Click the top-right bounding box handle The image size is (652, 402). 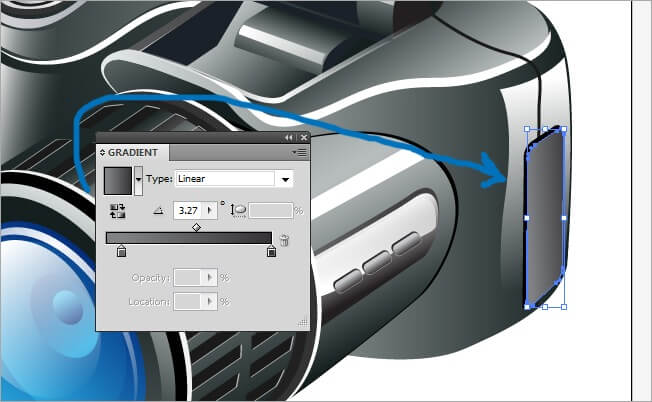click(564, 129)
